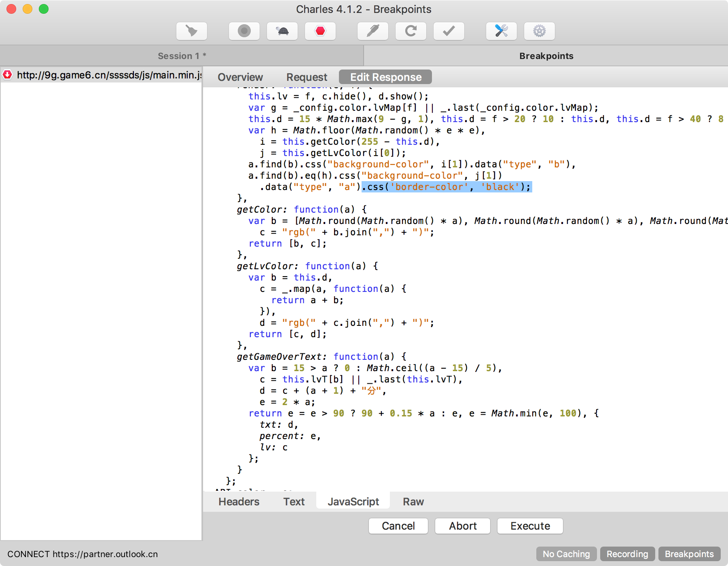Toggle the record button in toolbar
This screenshot has height=566, width=728.
click(x=244, y=31)
